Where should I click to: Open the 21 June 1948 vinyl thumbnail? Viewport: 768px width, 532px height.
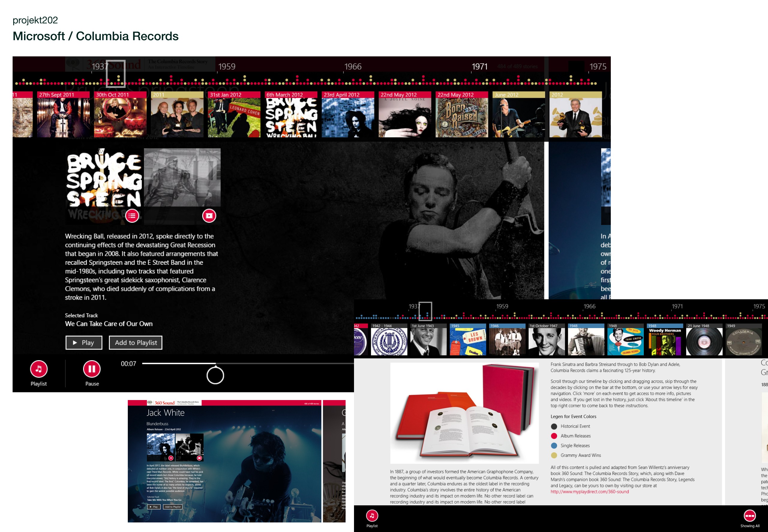[704, 339]
